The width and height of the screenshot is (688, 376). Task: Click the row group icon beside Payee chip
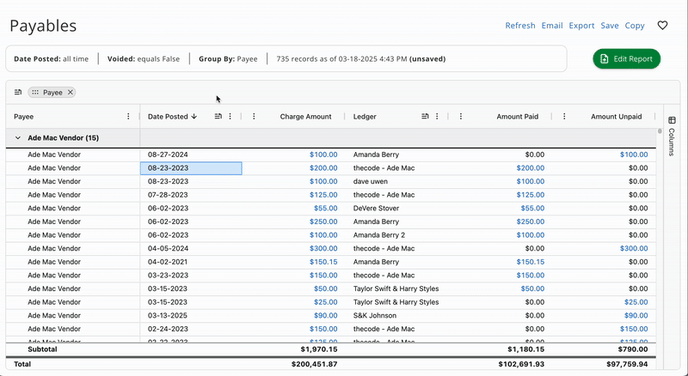point(18,92)
